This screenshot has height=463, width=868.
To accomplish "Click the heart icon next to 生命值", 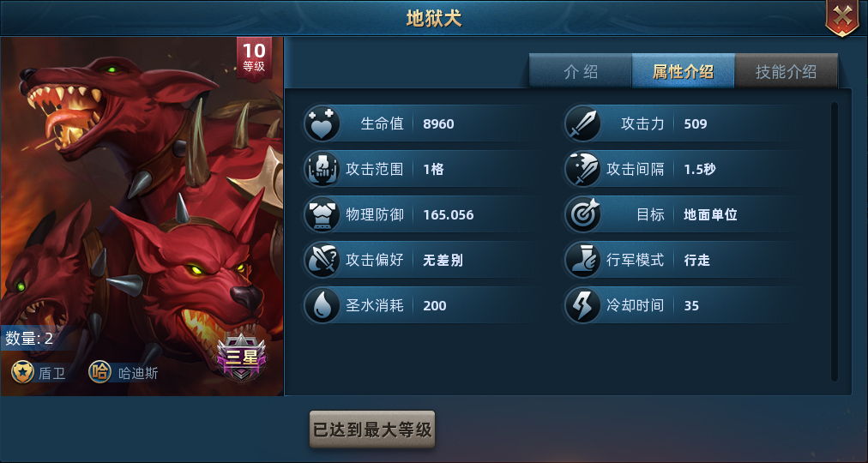I will [x=322, y=123].
